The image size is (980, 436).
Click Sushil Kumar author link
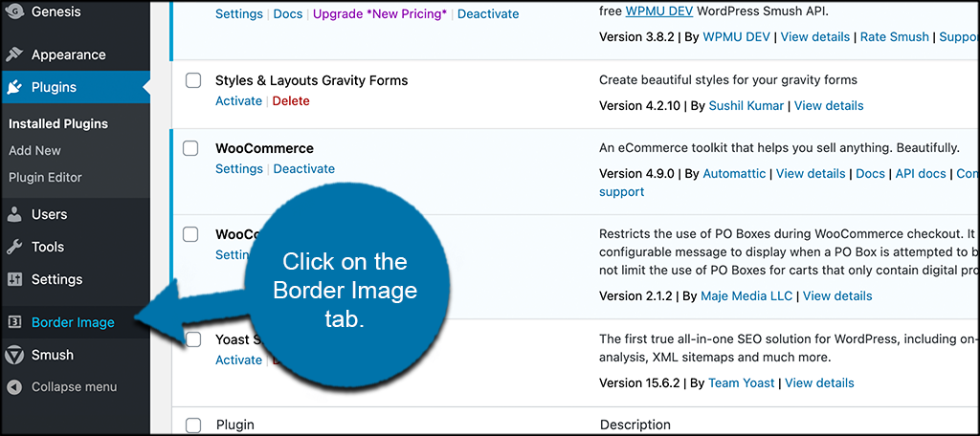(x=746, y=105)
